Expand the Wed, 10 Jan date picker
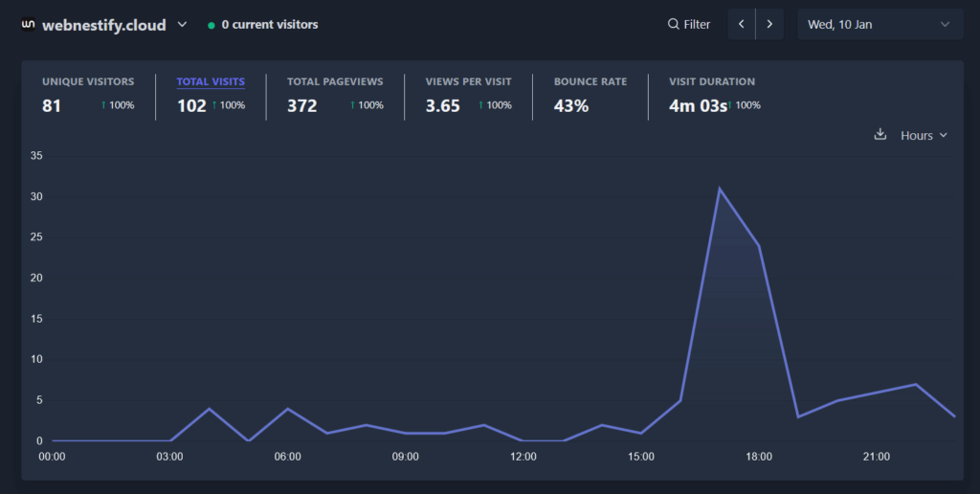The width and height of the screenshot is (980, 494). click(x=879, y=25)
